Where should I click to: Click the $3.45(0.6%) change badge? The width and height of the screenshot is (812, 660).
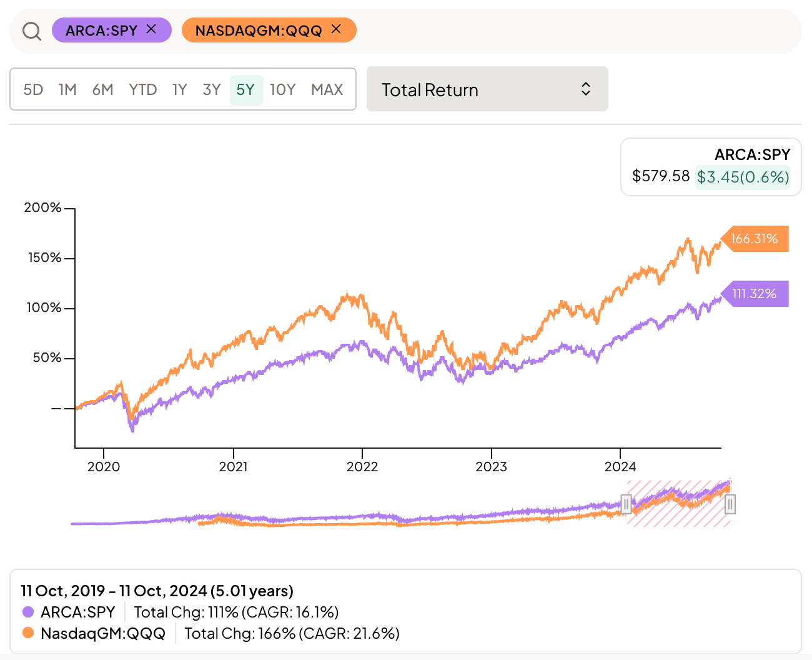[743, 177]
